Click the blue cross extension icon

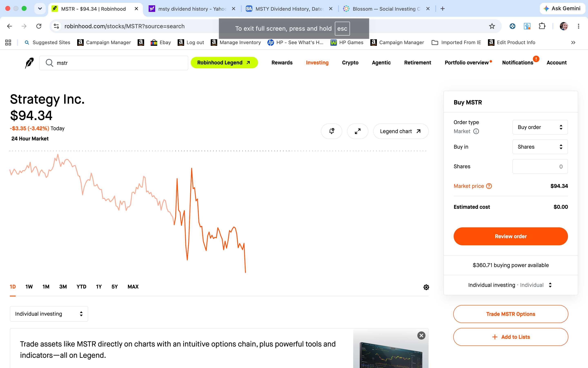click(512, 26)
